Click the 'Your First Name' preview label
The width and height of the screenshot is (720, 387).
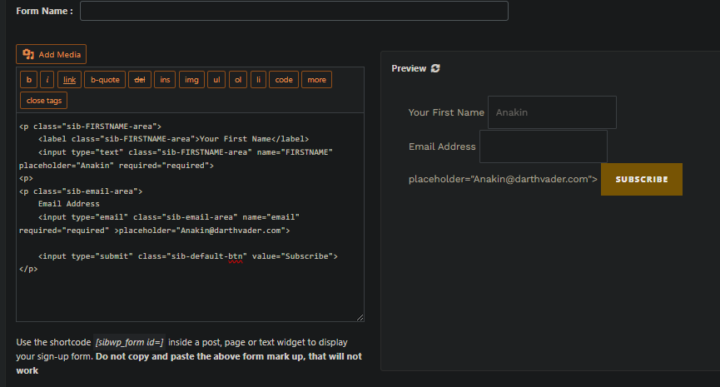pyautogui.click(x=446, y=112)
